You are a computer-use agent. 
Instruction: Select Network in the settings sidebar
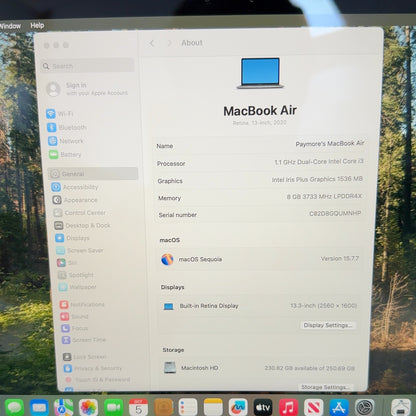(x=66, y=141)
